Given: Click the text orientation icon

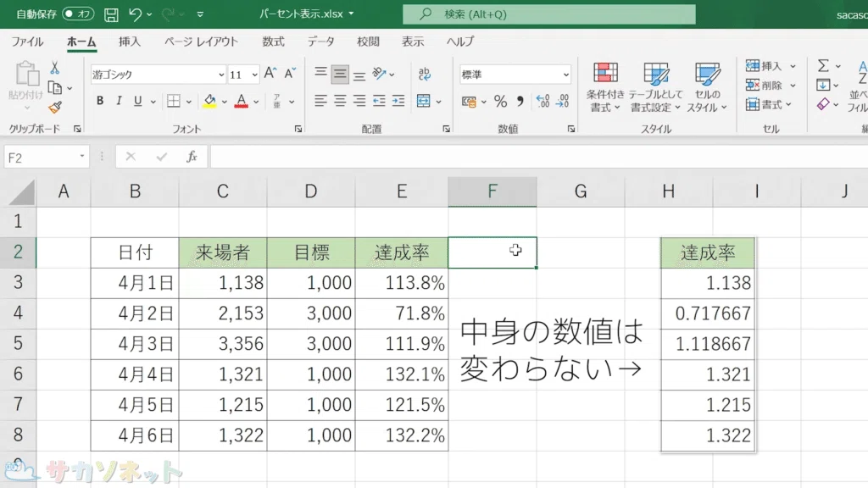Looking at the screenshot, I should 379,73.
